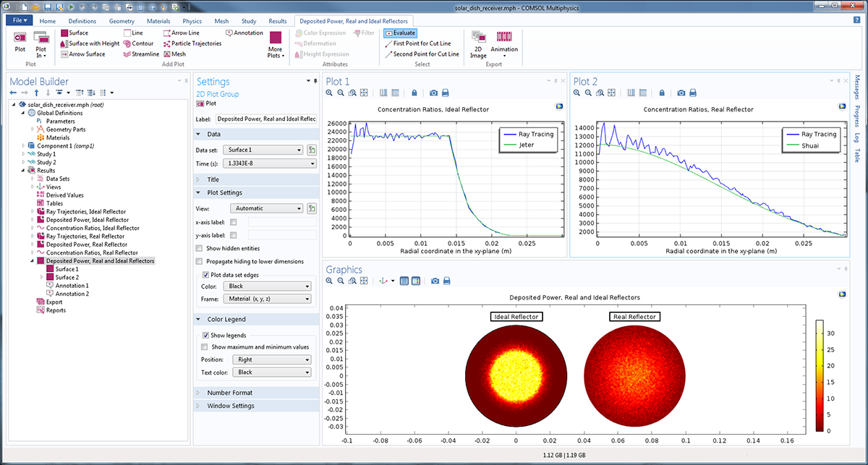Enable Show hidden entities checkbox
Screen dimensions: 868x465
pyautogui.click(x=200, y=248)
